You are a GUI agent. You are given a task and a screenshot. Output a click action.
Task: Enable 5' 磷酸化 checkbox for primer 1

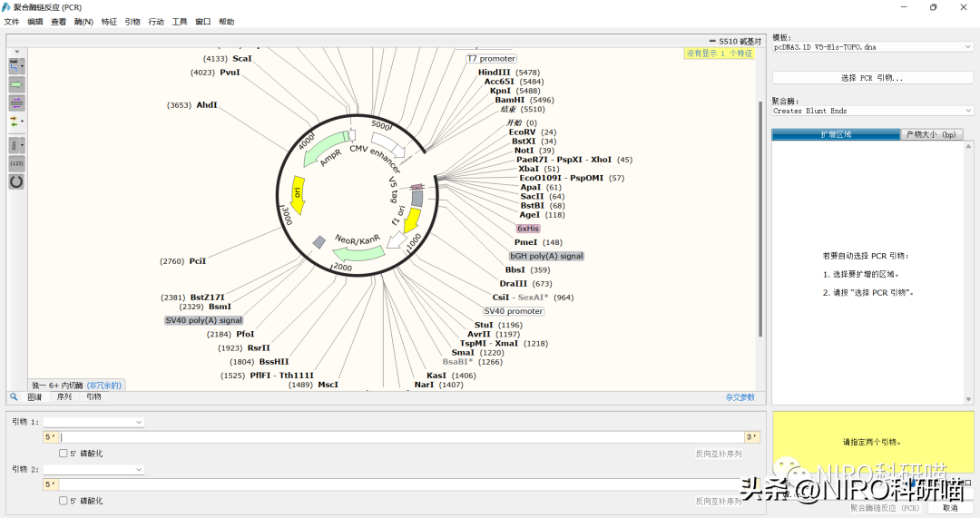click(64, 453)
